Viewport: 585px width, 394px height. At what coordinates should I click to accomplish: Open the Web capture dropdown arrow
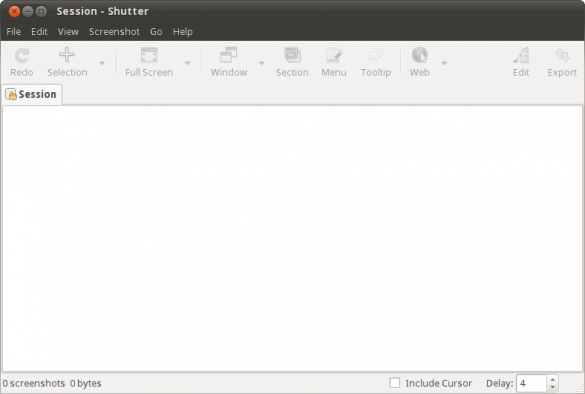point(444,63)
